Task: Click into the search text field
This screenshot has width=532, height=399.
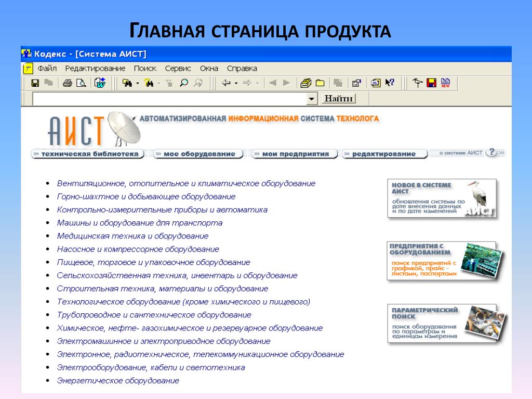Action: [169, 99]
